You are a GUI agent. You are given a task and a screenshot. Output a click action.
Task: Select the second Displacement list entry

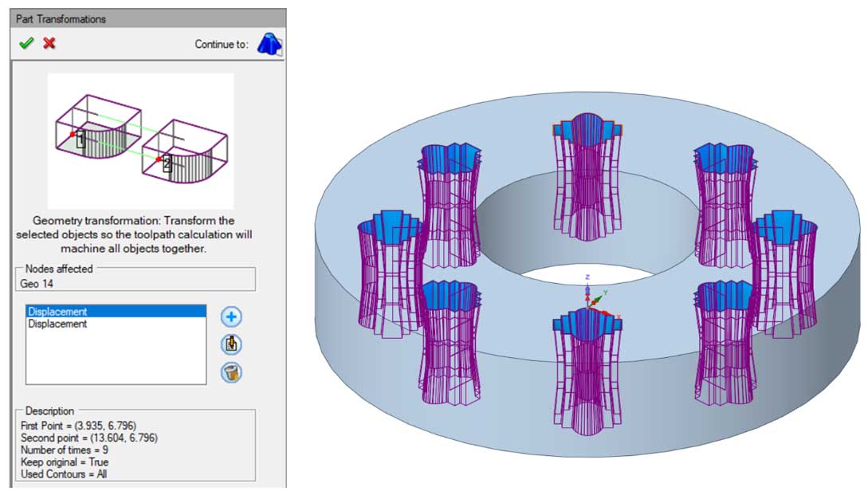(x=116, y=324)
